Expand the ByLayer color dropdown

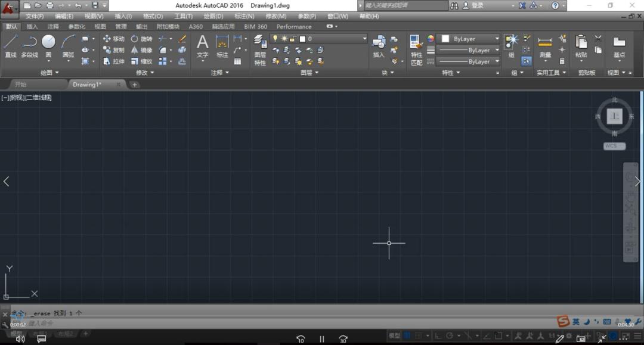point(497,39)
